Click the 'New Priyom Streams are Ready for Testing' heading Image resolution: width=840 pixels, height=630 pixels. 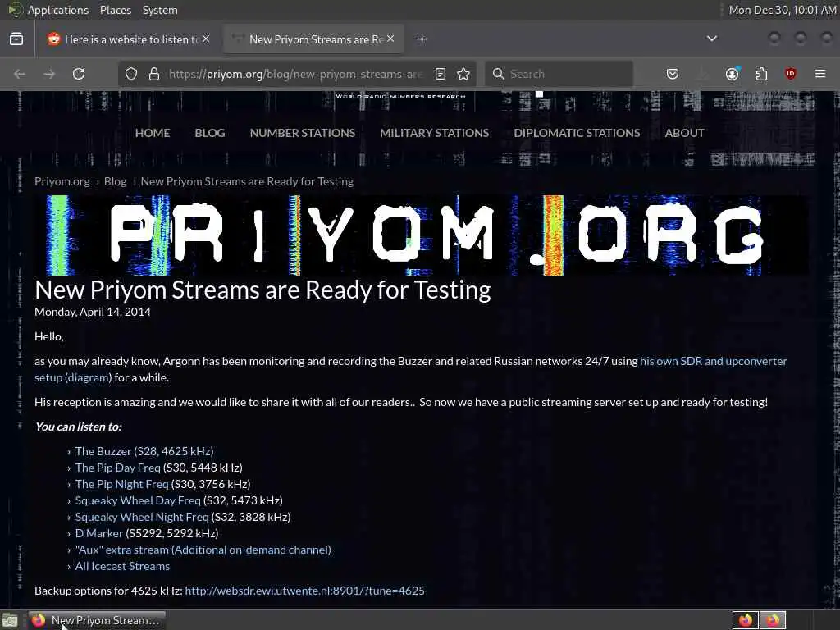pos(262,290)
